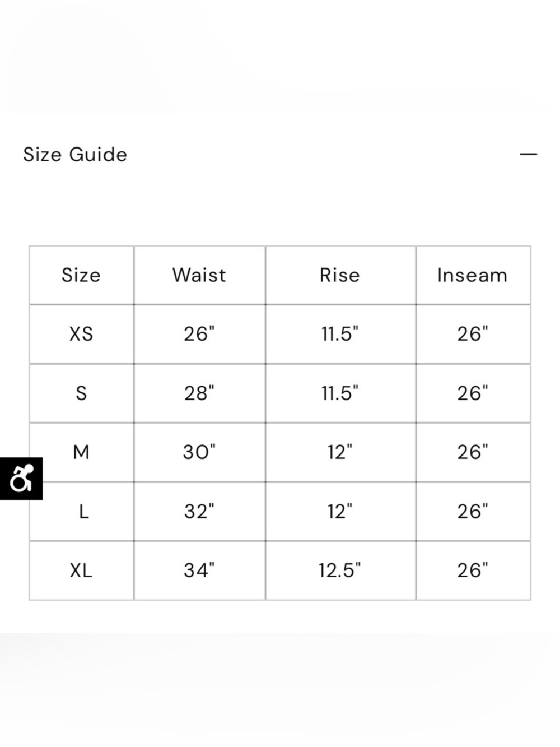Click the 12.5" rise value
The width and height of the screenshot is (560, 747).
[x=340, y=570]
